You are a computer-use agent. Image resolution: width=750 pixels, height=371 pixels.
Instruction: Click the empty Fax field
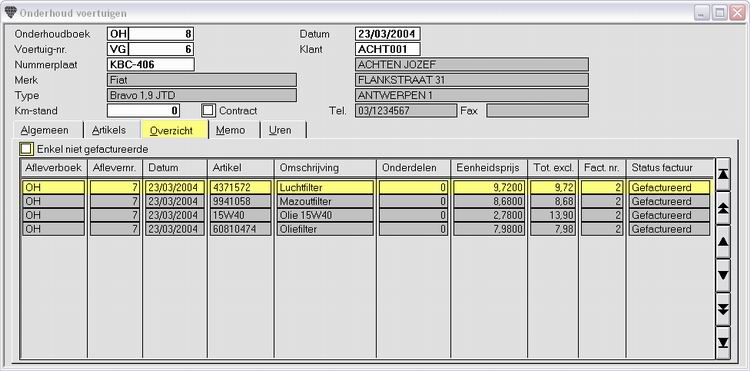[x=537, y=110]
